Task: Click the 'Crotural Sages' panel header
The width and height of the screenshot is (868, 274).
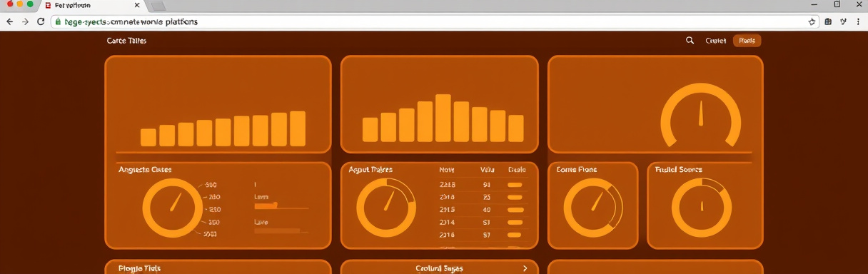Action: pyautogui.click(x=439, y=268)
